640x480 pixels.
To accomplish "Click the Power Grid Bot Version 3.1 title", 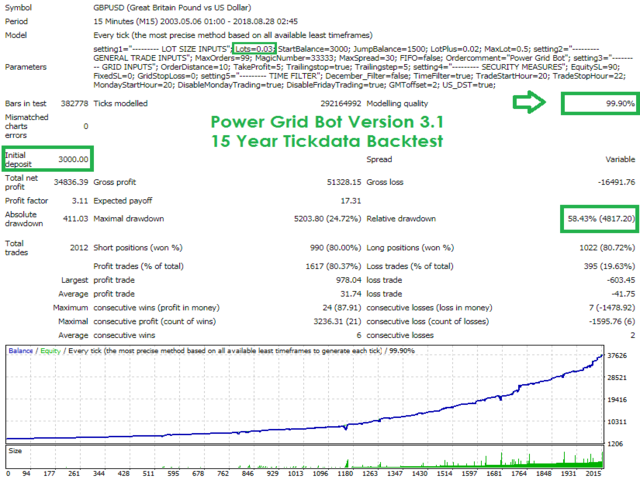I will 327,122.
